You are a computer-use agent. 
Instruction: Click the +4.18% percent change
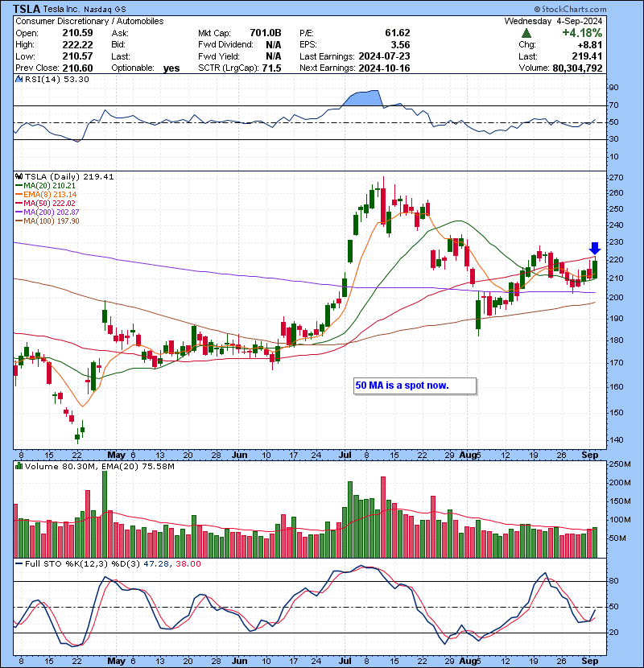click(582, 33)
